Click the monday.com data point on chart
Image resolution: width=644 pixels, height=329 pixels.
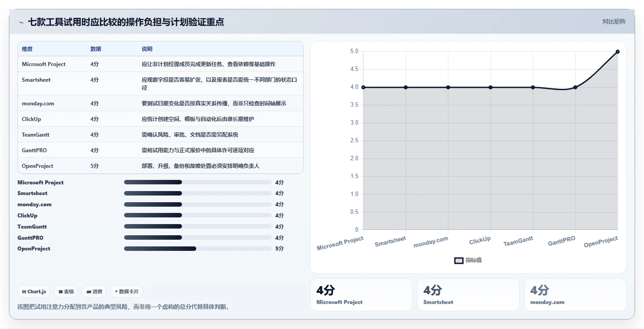[448, 87]
